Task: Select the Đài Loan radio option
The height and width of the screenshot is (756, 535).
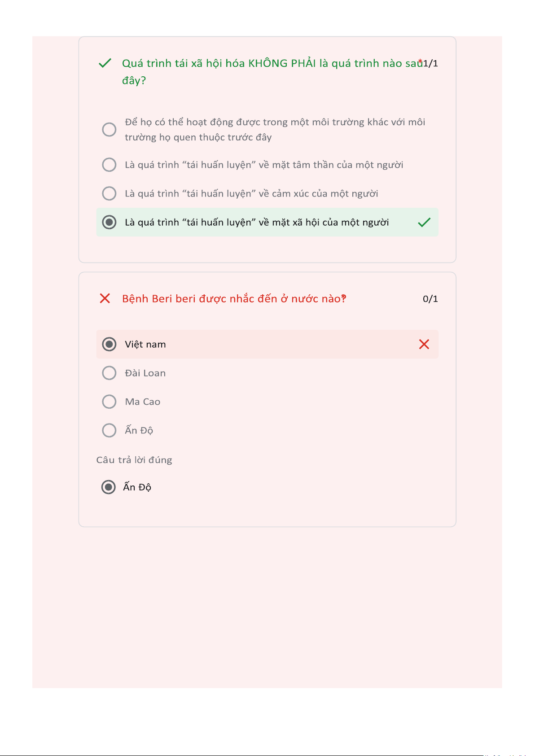Action: (109, 373)
